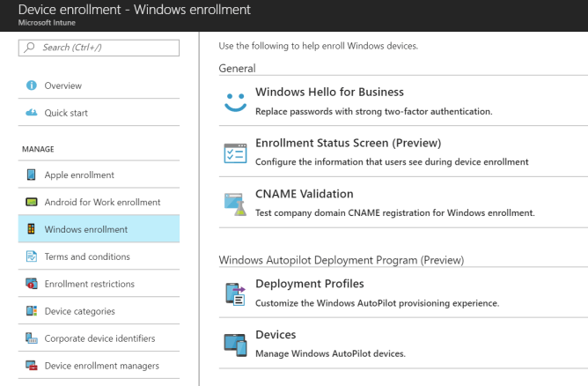Open Windows Hello for Business settings
The image size is (588, 386).
tap(329, 93)
